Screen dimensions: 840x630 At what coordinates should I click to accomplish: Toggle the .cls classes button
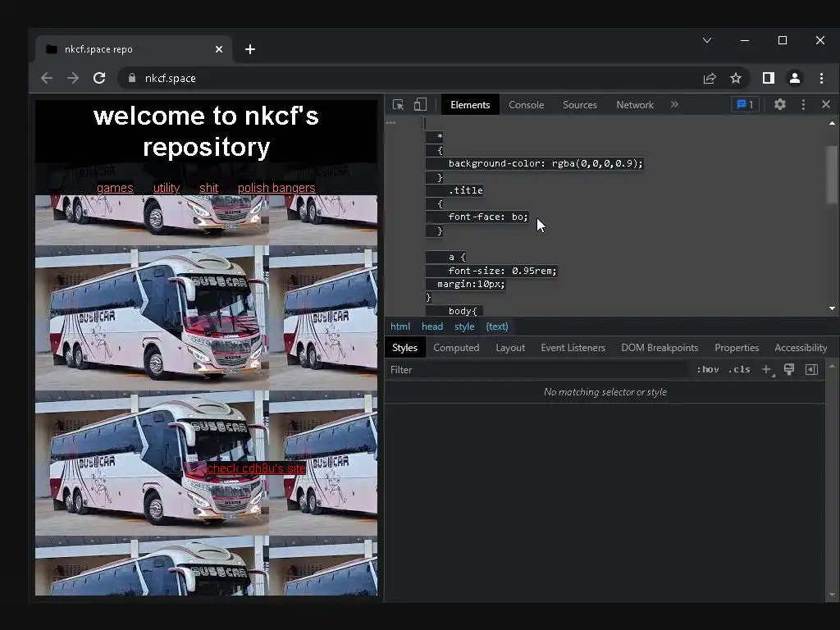pyautogui.click(x=739, y=370)
